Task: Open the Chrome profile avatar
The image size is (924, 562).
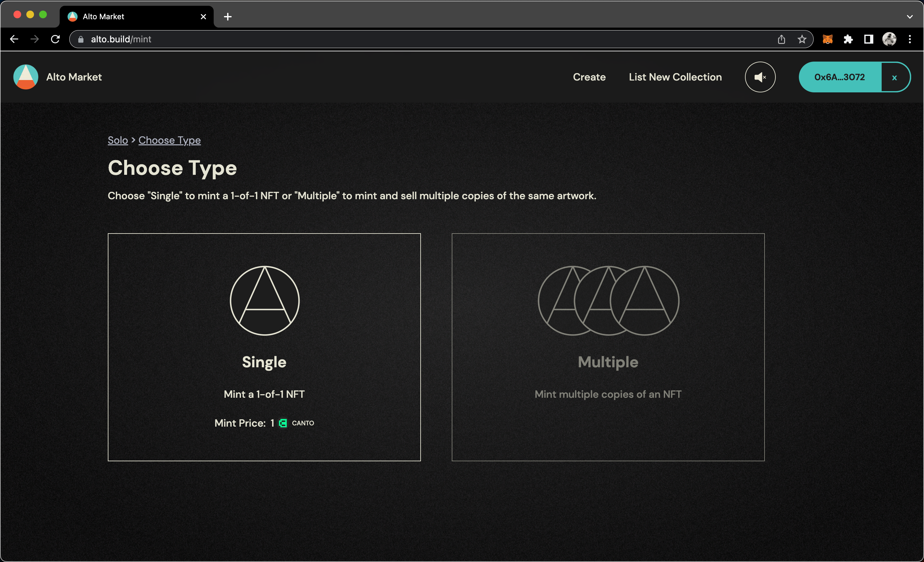Action: coord(889,39)
